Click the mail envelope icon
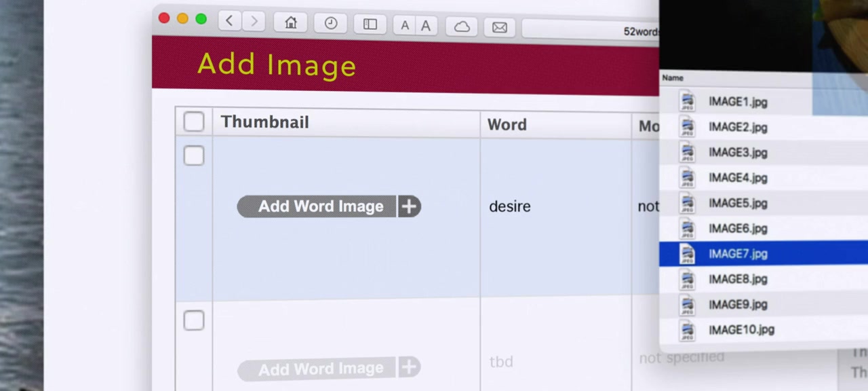This screenshot has width=868, height=391. (x=500, y=27)
